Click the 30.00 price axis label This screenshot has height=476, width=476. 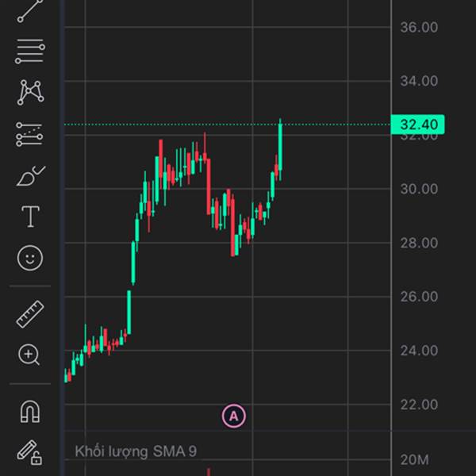(419, 189)
